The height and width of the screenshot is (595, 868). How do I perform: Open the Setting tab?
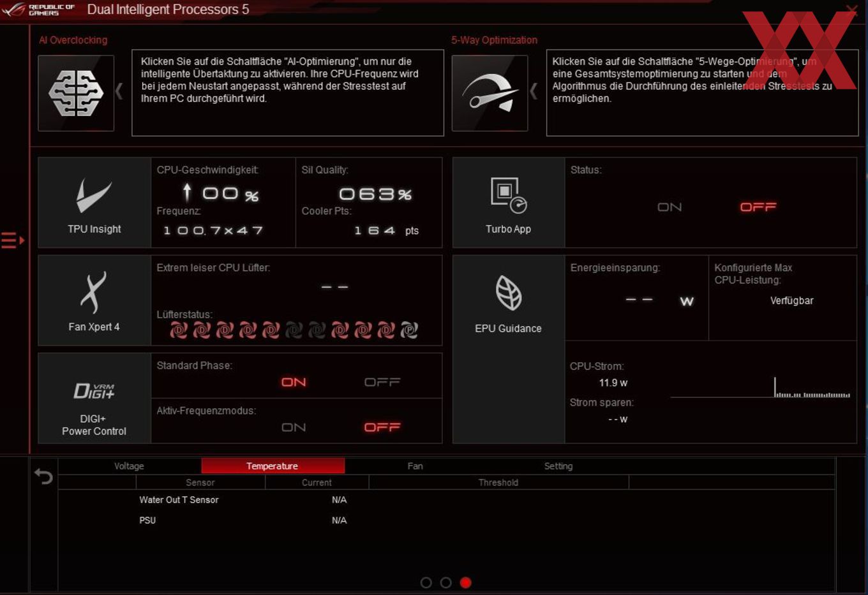558,466
